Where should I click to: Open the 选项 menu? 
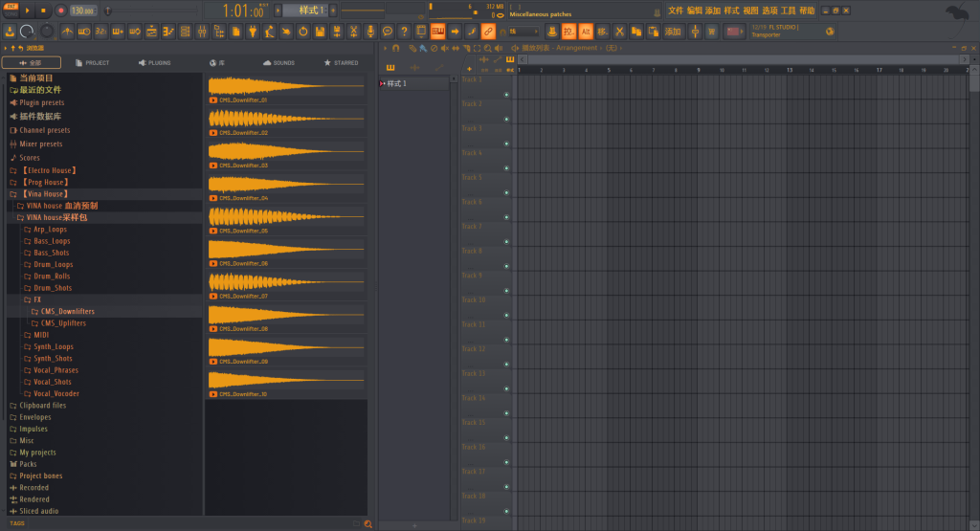tap(769, 11)
